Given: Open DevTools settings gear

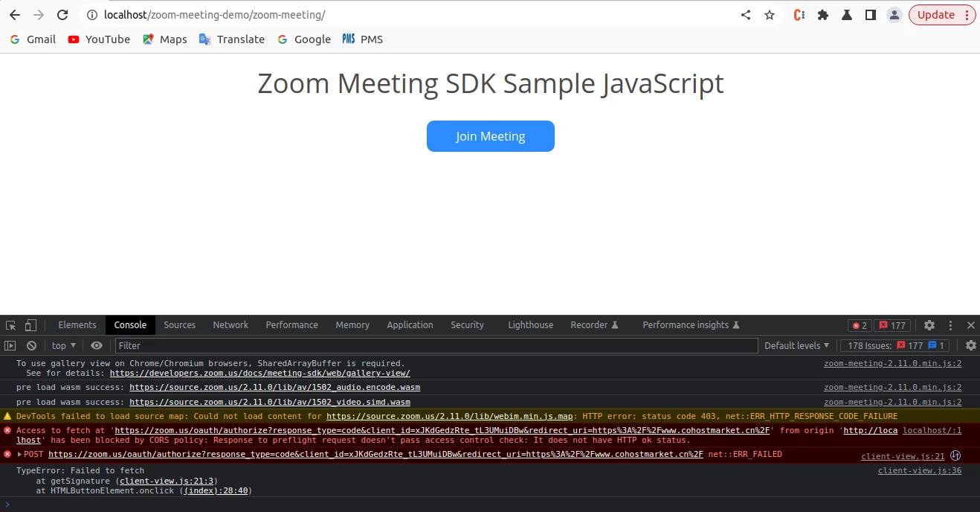Looking at the screenshot, I should [x=929, y=325].
